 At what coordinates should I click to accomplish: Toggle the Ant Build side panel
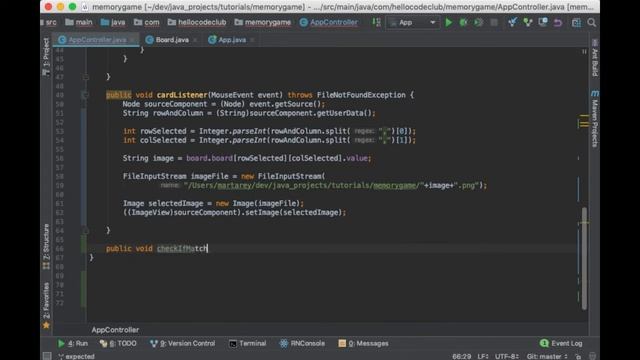(595, 58)
